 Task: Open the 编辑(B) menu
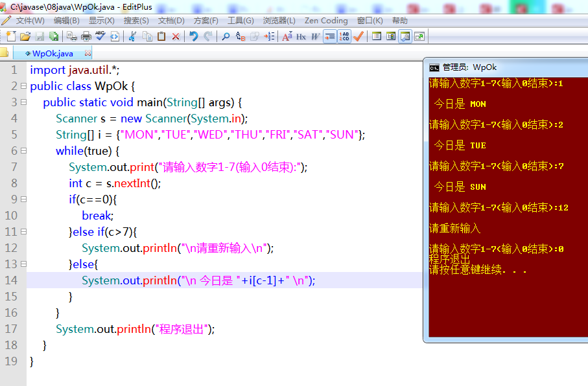point(66,21)
